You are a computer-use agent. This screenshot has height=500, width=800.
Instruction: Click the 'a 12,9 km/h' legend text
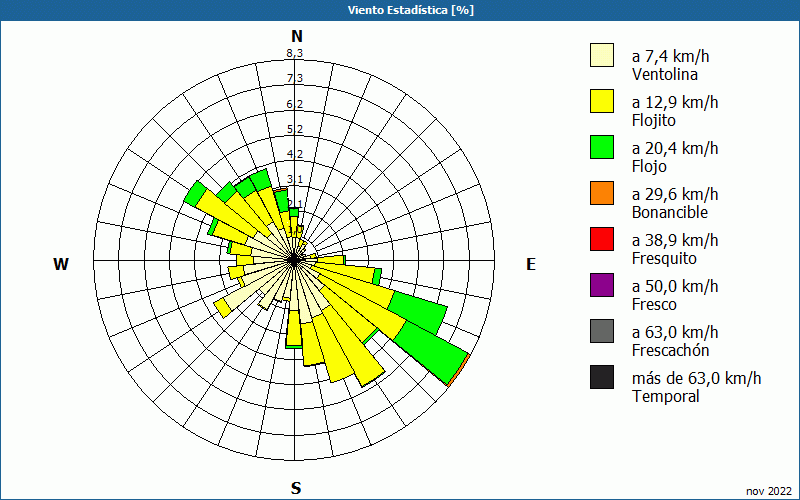tap(675, 102)
